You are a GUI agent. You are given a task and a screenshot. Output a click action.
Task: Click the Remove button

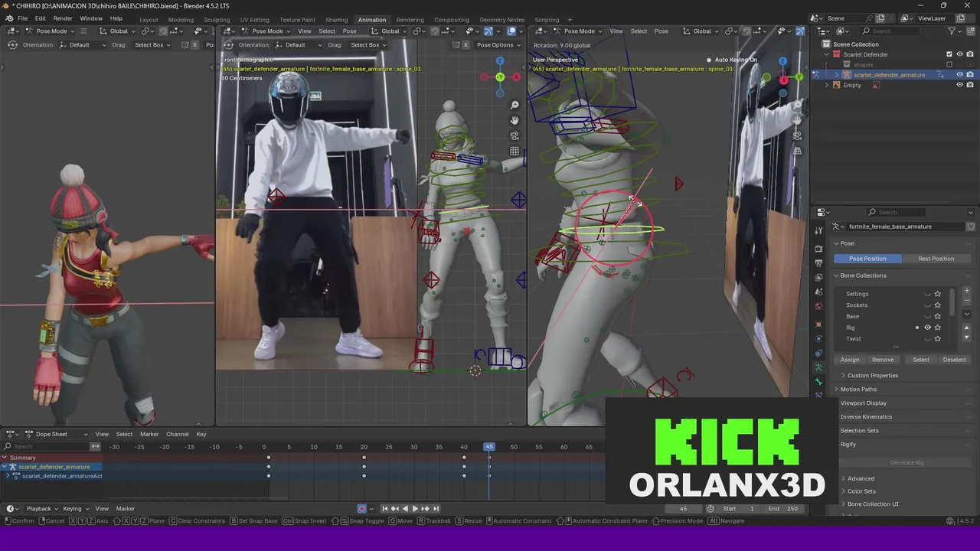883,360
